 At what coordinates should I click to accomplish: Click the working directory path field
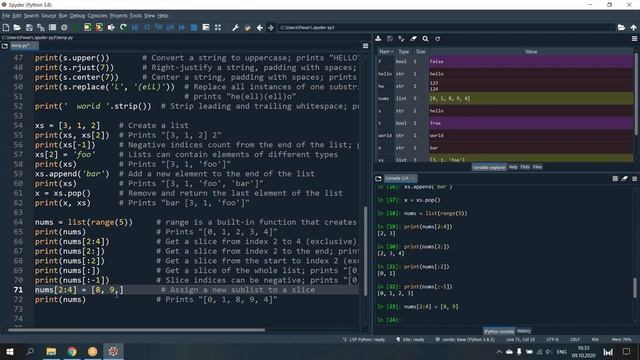pyautogui.click(x=446, y=27)
